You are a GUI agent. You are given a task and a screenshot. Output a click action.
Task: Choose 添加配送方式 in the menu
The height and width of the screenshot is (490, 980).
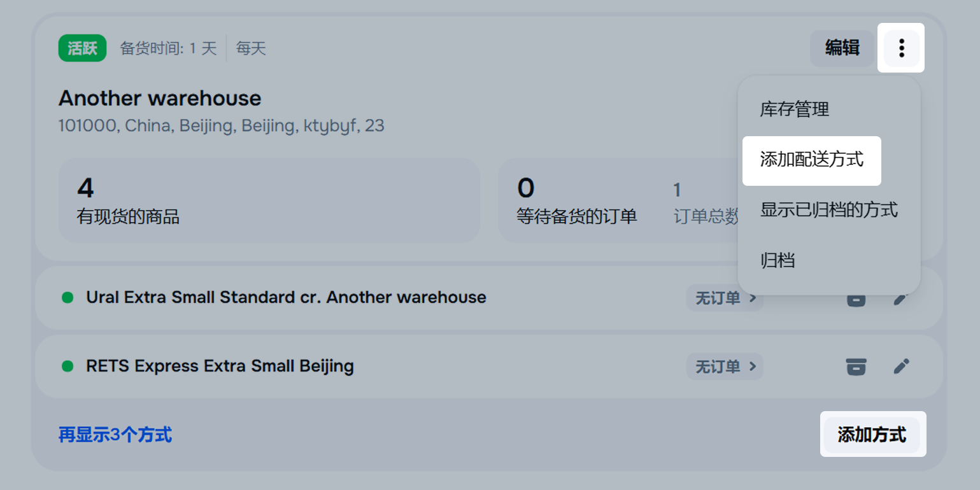coord(811,160)
